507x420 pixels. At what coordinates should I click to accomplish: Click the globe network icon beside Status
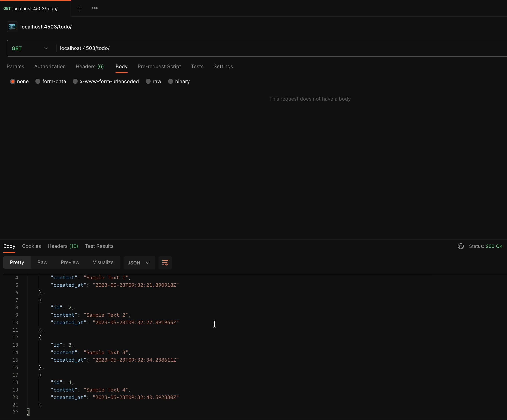coord(461,246)
